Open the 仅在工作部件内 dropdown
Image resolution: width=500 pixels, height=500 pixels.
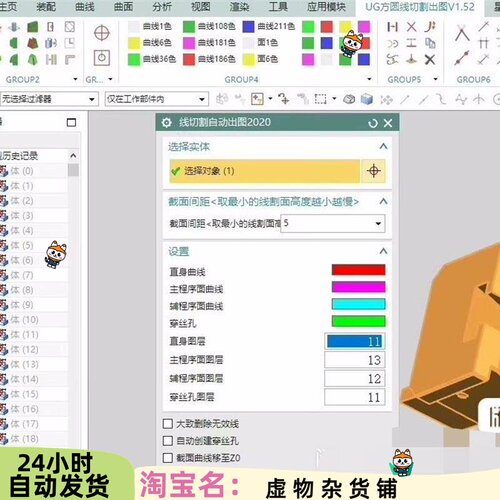pyautogui.click(x=157, y=99)
